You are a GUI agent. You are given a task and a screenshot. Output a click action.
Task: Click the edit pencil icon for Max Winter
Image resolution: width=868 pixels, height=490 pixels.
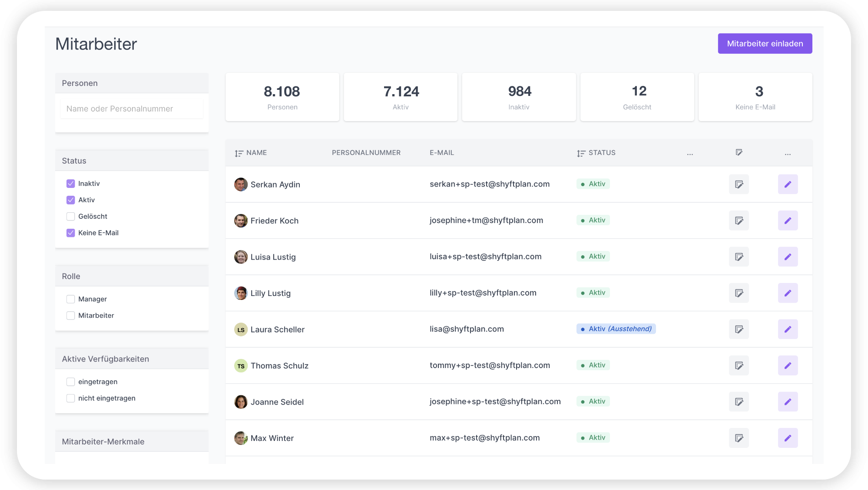pos(787,438)
